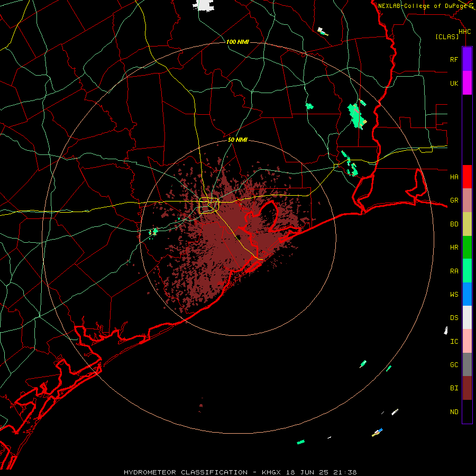Click the WS blue legend swatch
This screenshot has height=476, width=476.
coord(467,294)
